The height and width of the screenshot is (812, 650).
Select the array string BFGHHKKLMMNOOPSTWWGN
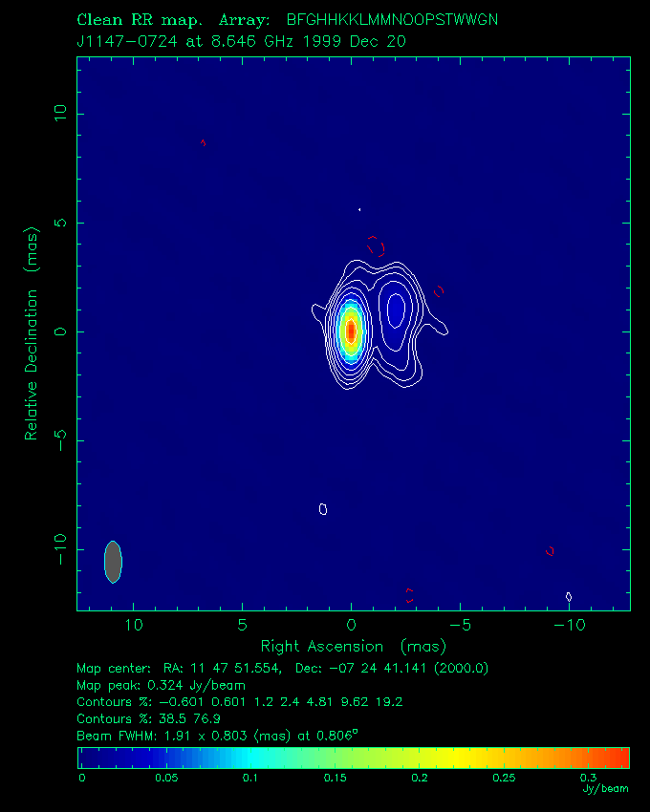pyautogui.click(x=392, y=20)
